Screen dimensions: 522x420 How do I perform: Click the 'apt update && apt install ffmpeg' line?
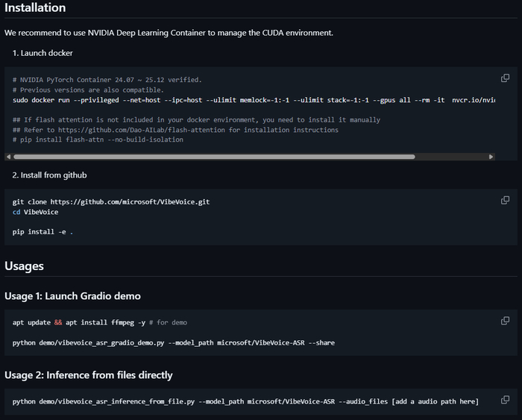99,323
